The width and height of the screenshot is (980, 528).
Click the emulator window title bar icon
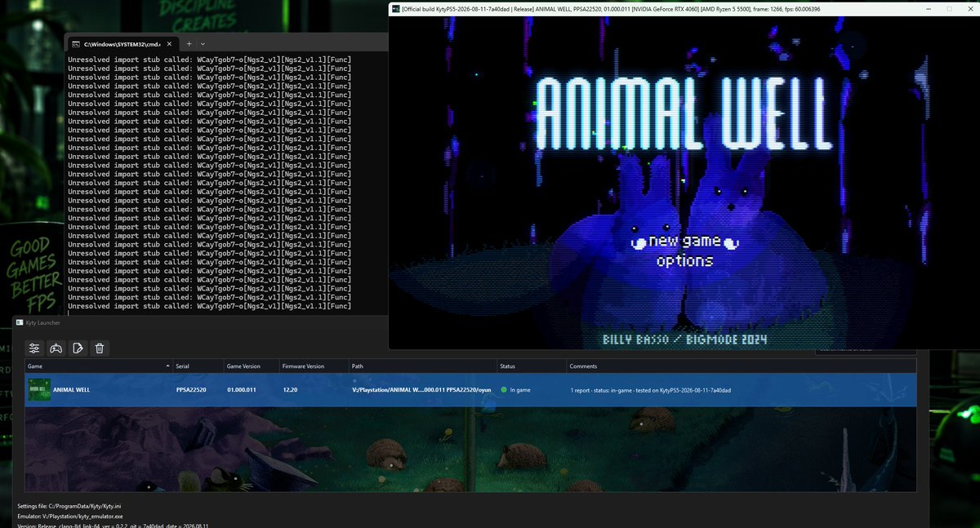[395, 8]
